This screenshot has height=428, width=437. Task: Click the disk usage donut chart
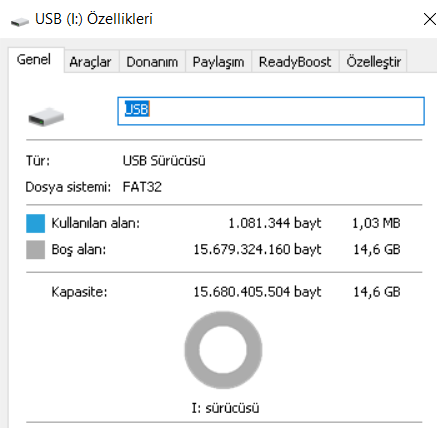click(x=223, y=350)
